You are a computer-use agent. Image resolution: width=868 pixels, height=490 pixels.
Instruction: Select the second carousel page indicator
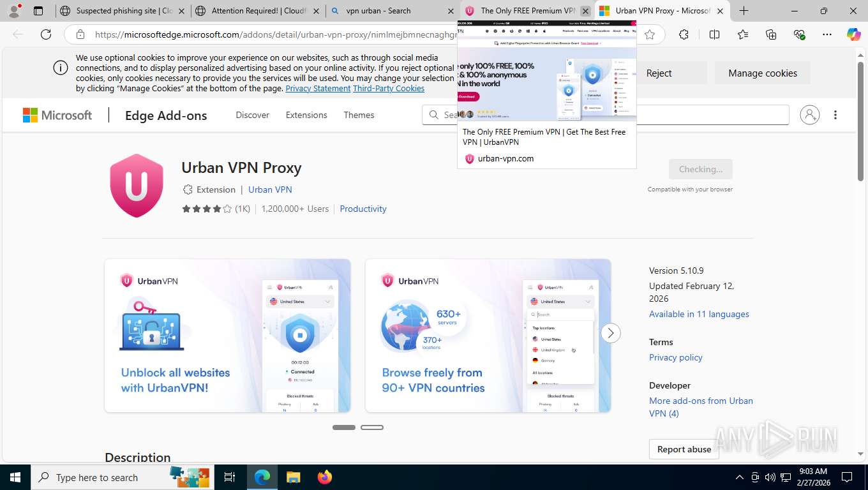pos(372,427)
